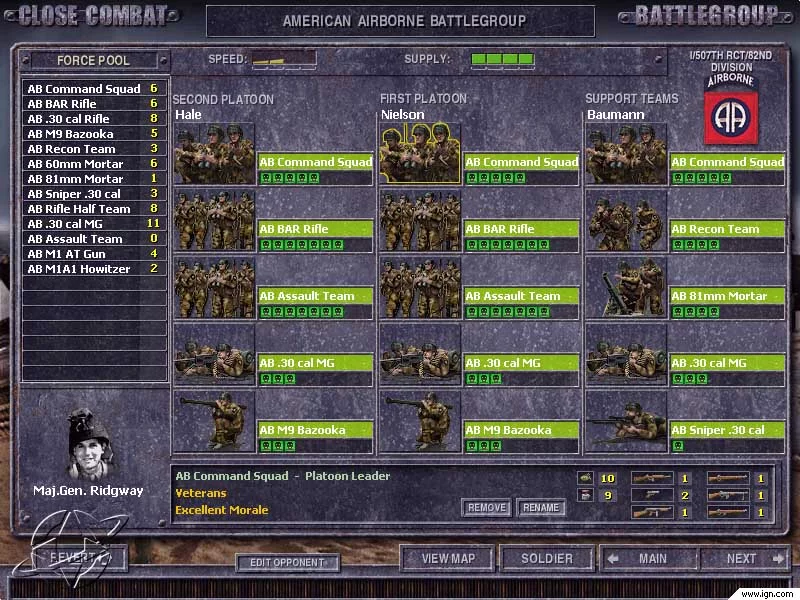The image size is (800, 600).
Task: Click the SPEED gauge bar
Action: click(x=284, y=59)
